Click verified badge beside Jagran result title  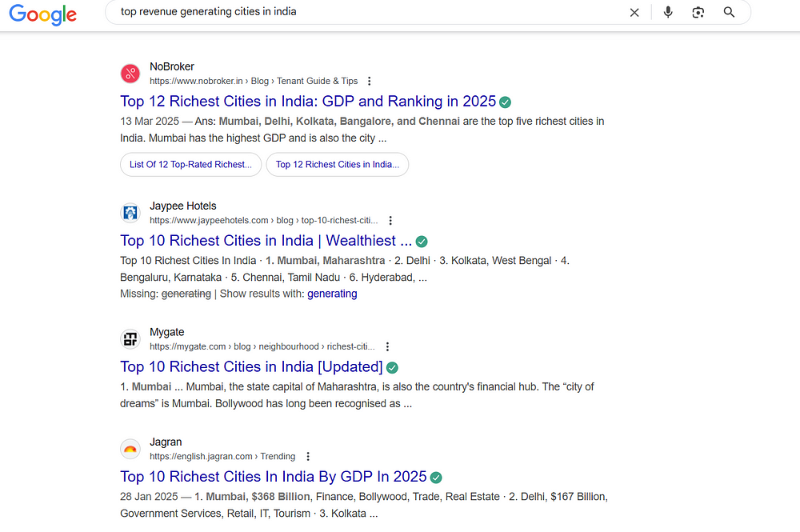436,478
